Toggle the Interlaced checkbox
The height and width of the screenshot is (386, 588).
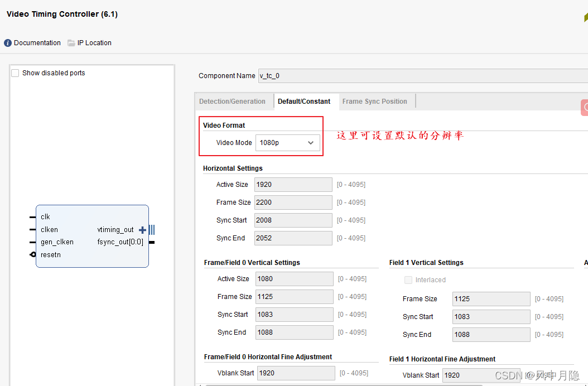point(408,280)
